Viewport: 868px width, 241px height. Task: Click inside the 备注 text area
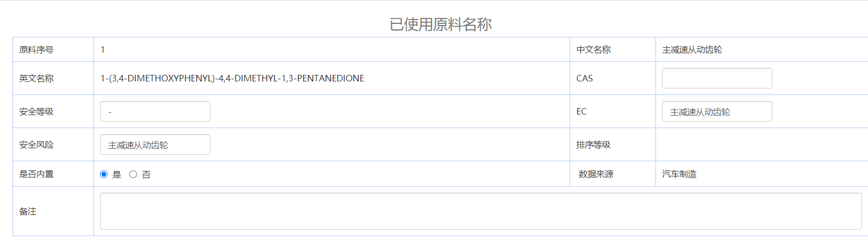click(x=480, y=211)
